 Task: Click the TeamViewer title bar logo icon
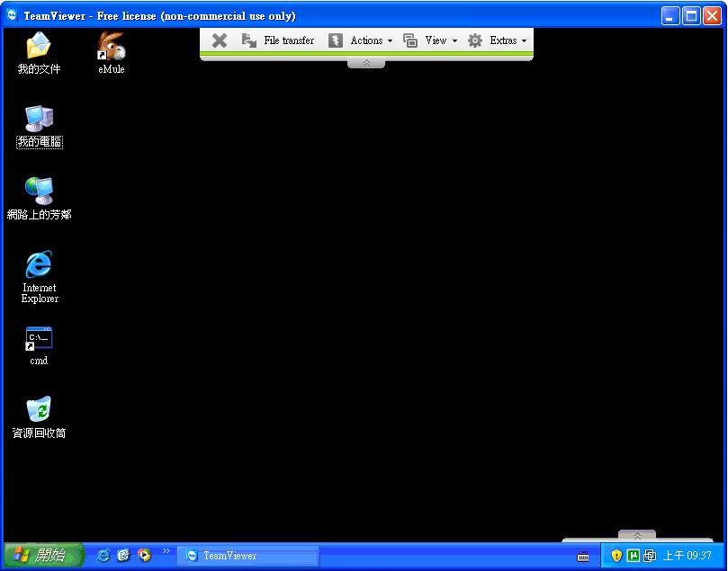12,15
